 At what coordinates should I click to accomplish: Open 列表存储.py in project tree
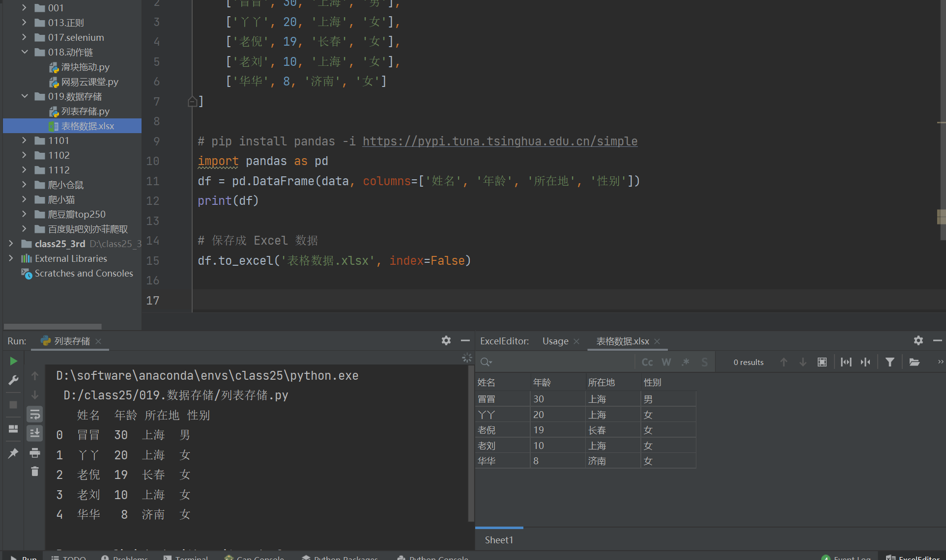coord(85,112)
